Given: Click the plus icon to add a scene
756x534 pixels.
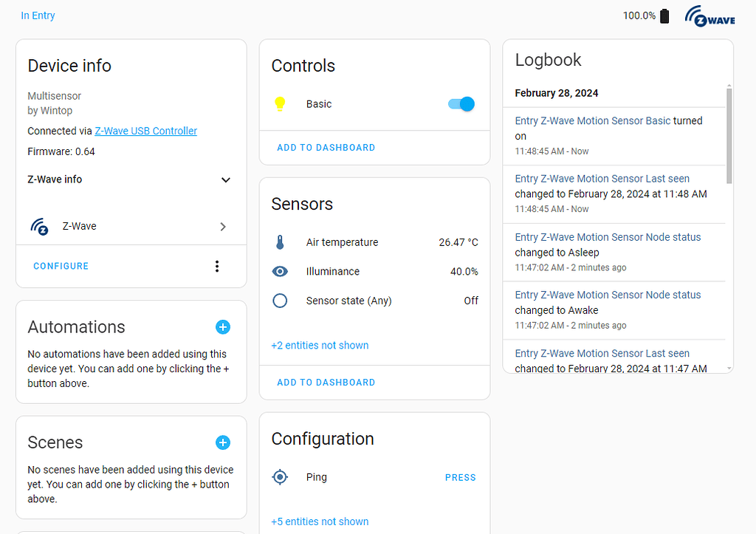Looking at the screenshot, I should [x=222, y=442].
